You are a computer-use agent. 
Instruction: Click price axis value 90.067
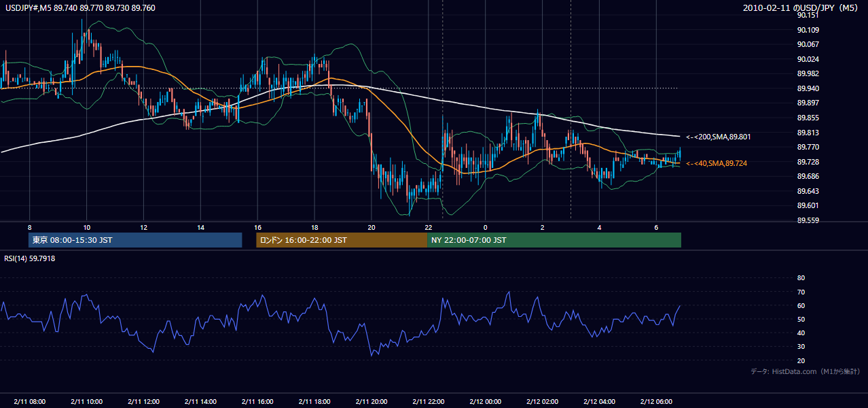pos(807,44)
